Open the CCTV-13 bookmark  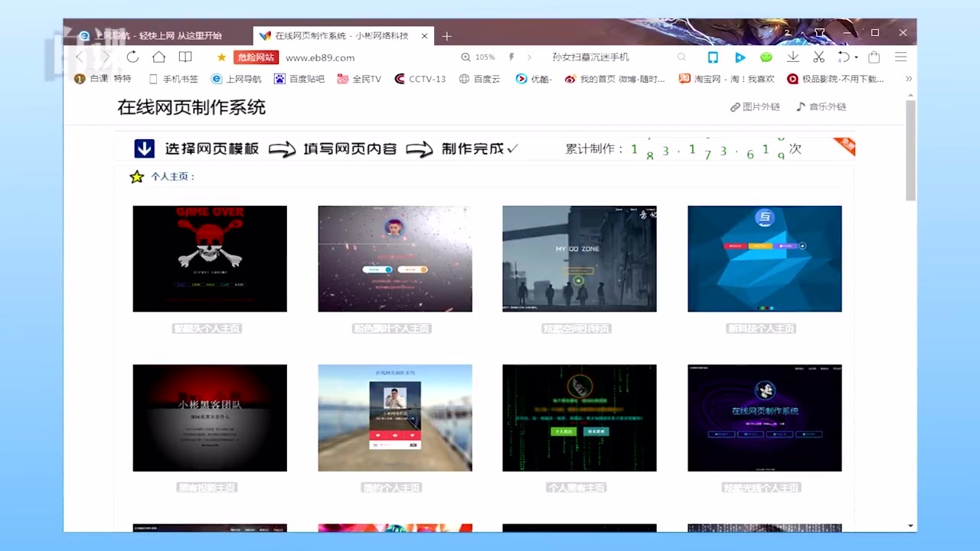[420, 79]
